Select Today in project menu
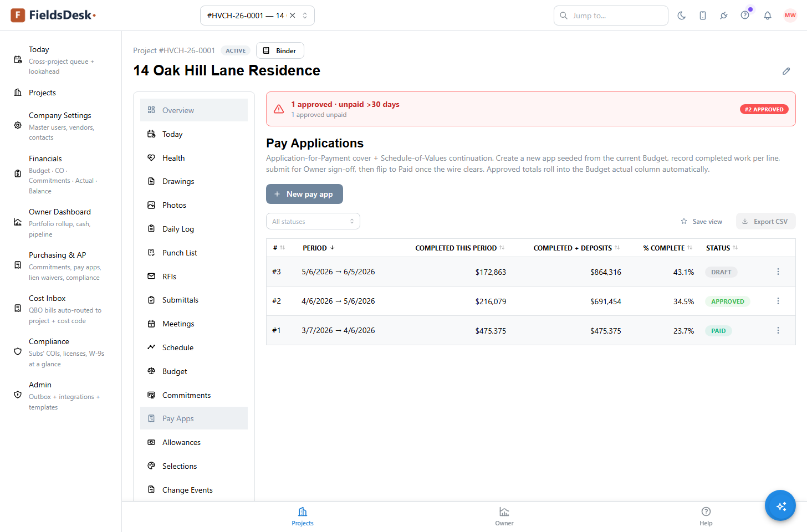 pyautogui.click(x=194, y=134)
